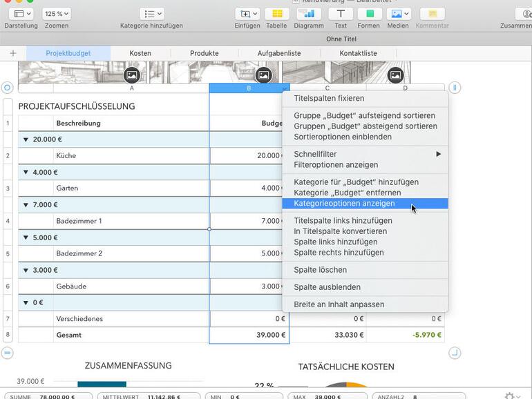Click the add row handle bottom-left
The height and width of the screenshot is (399, 532).
click(x=7, y=353)
